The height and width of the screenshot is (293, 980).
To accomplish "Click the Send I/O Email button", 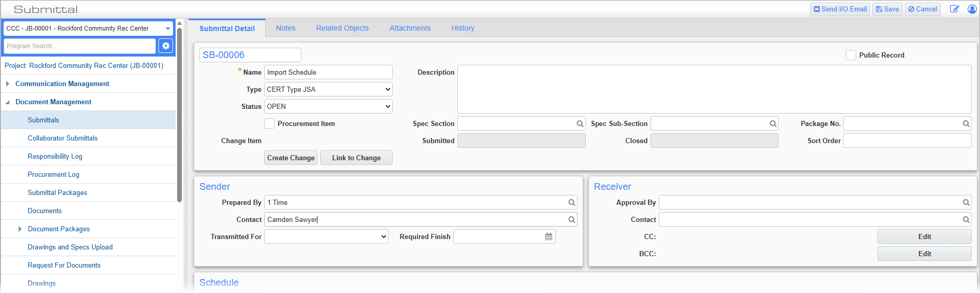I will 840,9.
